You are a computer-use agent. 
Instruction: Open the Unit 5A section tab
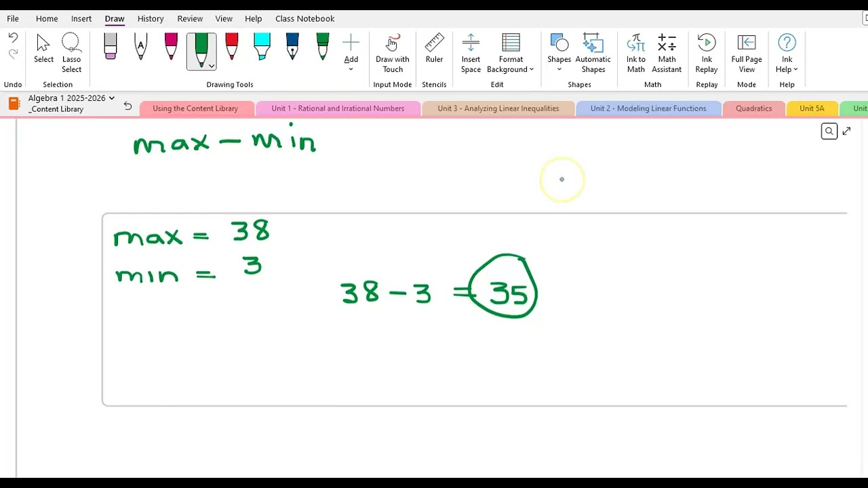(812, 108)
